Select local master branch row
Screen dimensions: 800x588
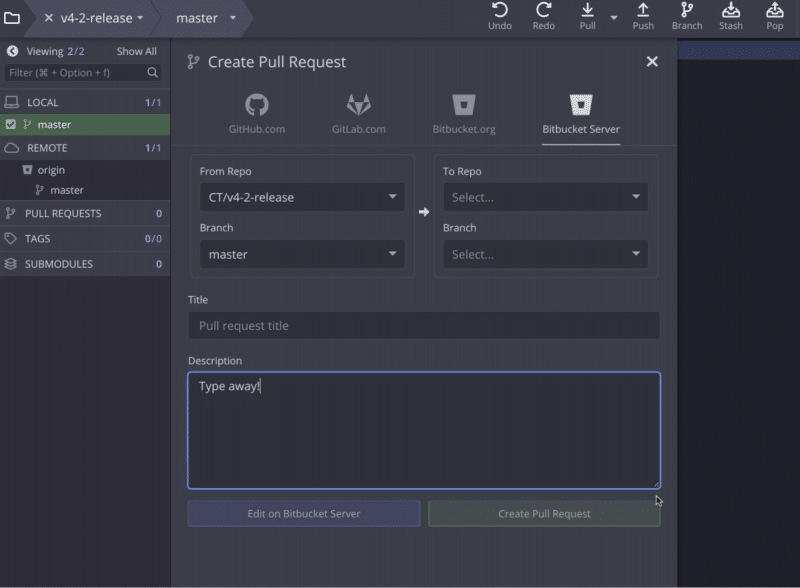[x=85, y=125]
